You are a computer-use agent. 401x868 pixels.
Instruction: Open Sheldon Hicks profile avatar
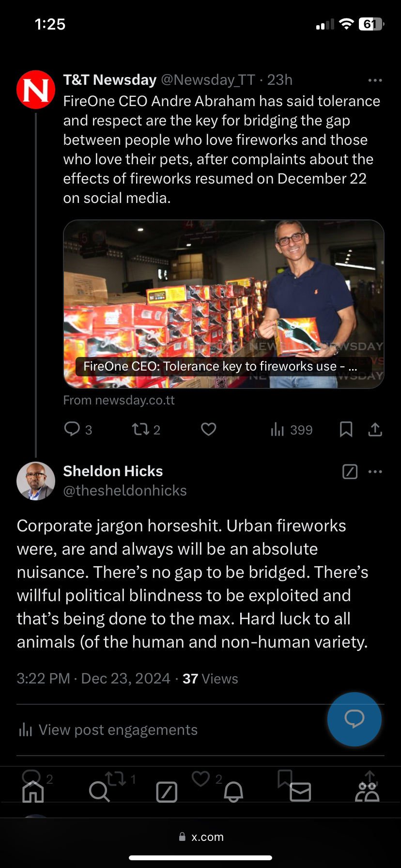click(36, 481)
